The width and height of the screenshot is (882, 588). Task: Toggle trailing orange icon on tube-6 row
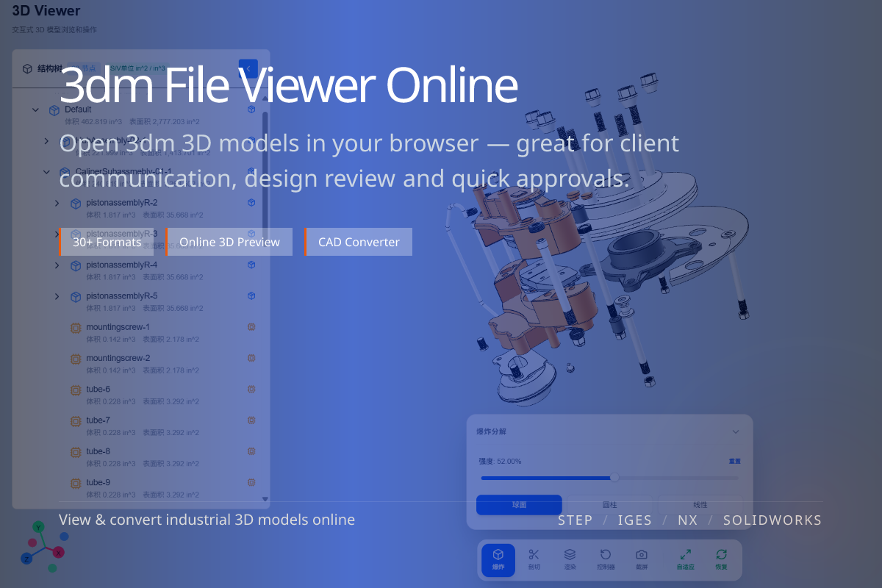(251, 390)
